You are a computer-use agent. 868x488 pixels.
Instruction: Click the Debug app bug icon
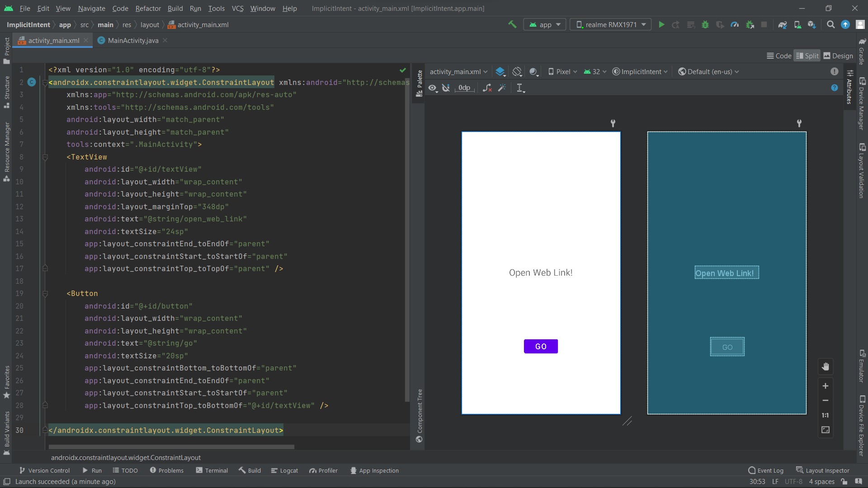pos(705,25)
